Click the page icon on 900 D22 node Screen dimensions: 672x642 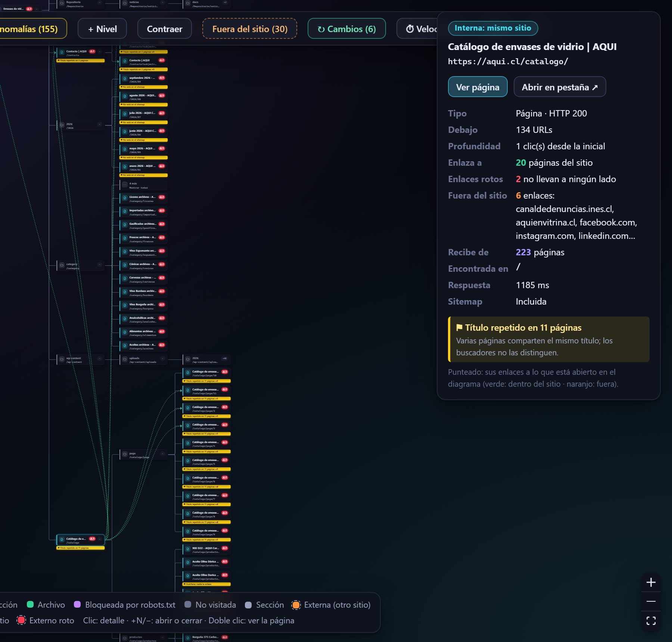pyautogui.click(x=188, y=549)
